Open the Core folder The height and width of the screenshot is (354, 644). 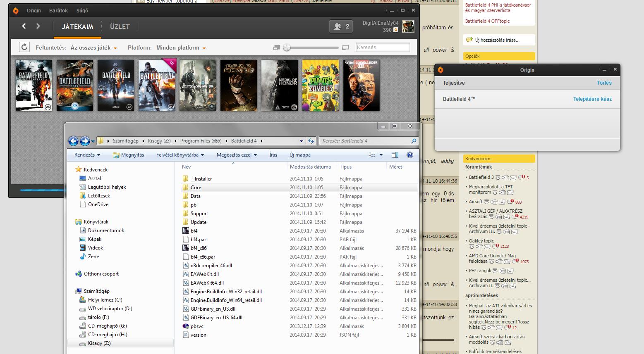click(x=196, y=188)
